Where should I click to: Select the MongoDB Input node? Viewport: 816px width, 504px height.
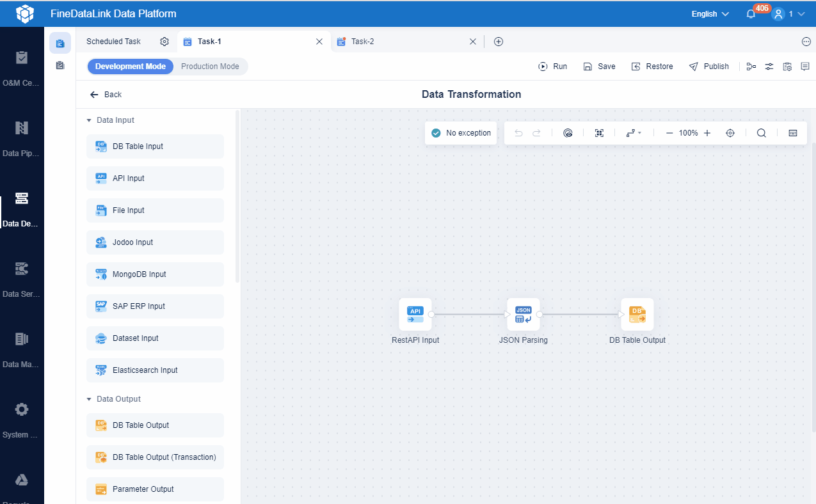click(155, 274)
